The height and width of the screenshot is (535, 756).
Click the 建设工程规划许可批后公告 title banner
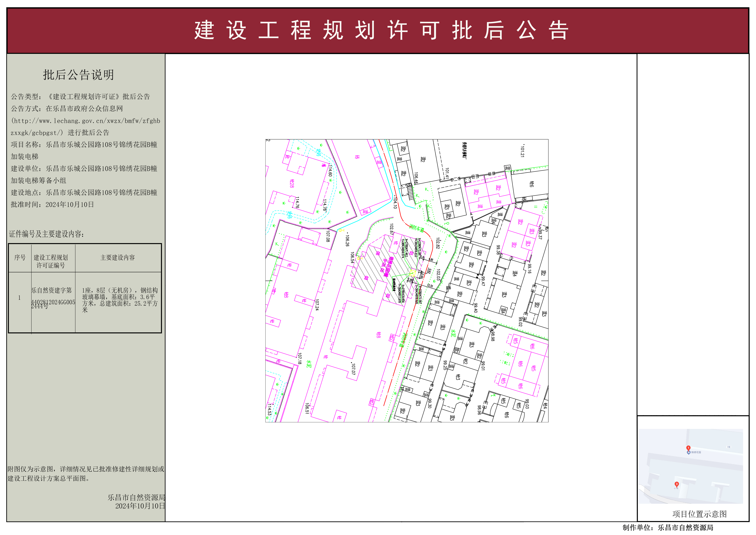pyautogui.click(x=378, y=31)
